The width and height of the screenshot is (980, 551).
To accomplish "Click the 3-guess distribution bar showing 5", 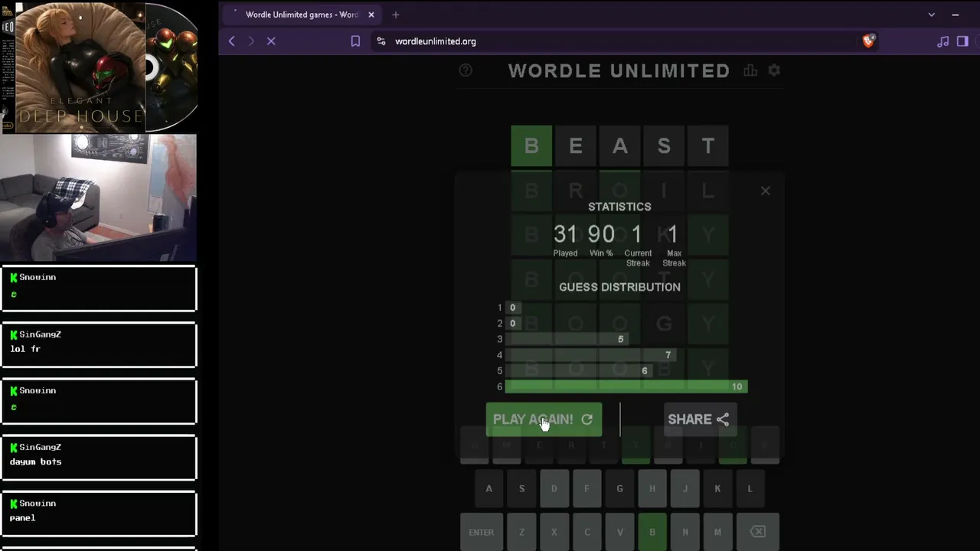I will [x=567, y=339].
